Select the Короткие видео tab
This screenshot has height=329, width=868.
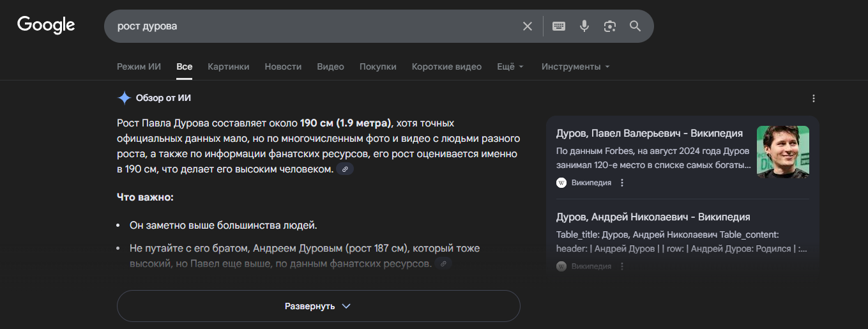tap(446, 66)
